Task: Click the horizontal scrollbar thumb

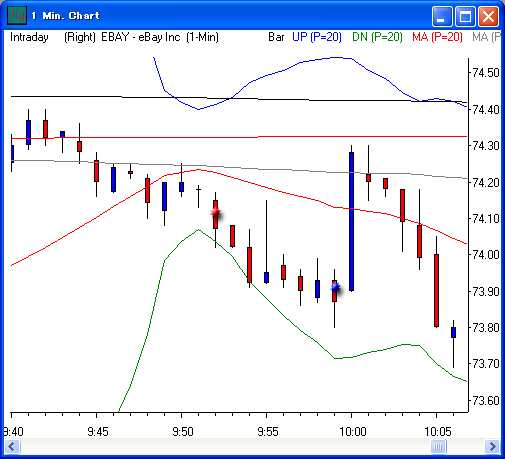Action: click(x=438, y=446)
